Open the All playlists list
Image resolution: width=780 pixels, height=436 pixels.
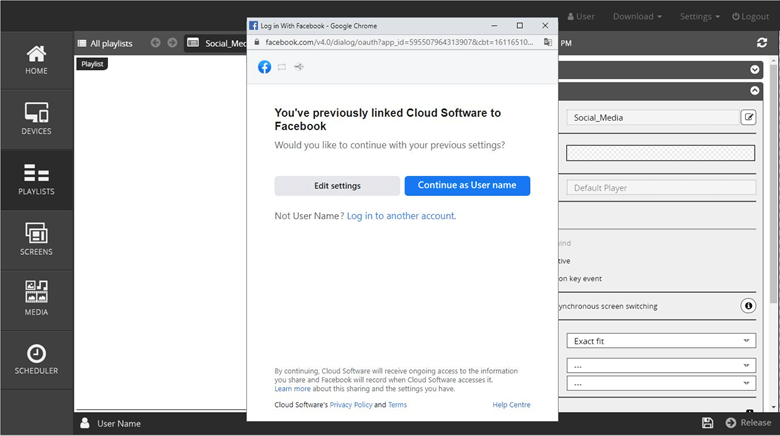pos(105,43)
